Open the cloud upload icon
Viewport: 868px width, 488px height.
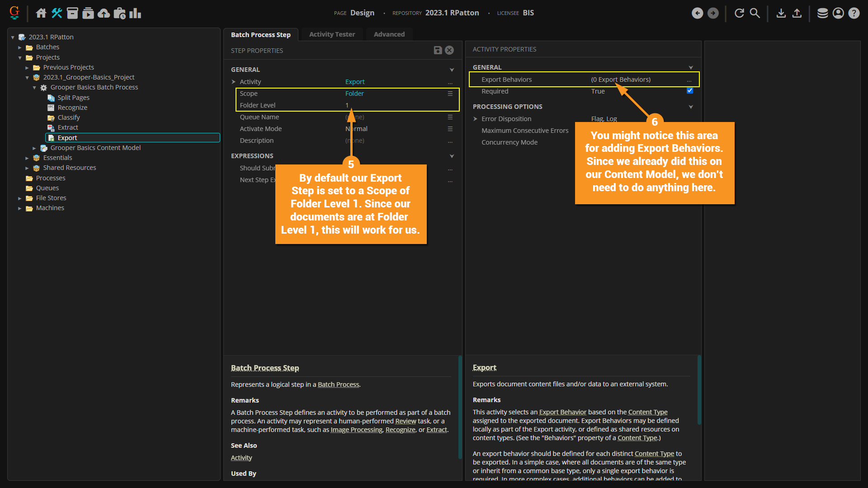(x=104, y=13)
